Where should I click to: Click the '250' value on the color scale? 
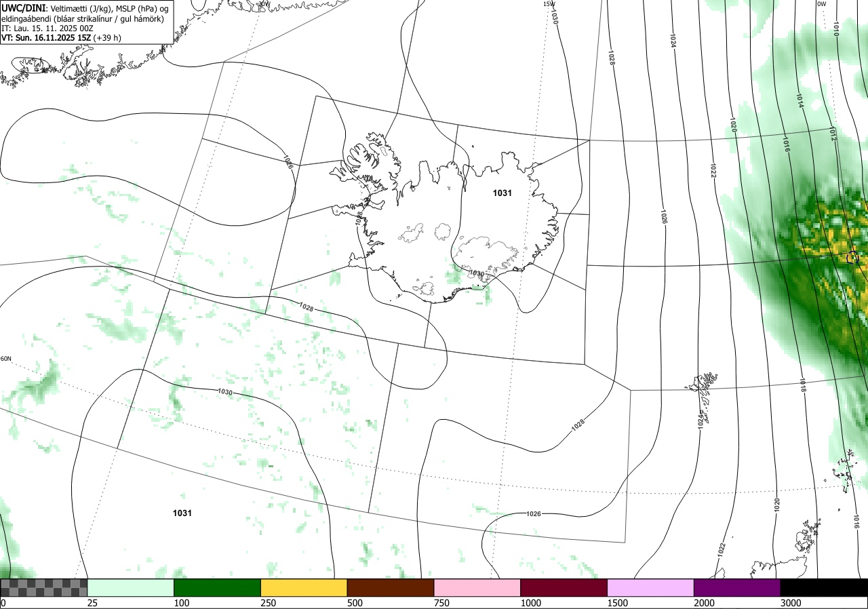[268, 603]
